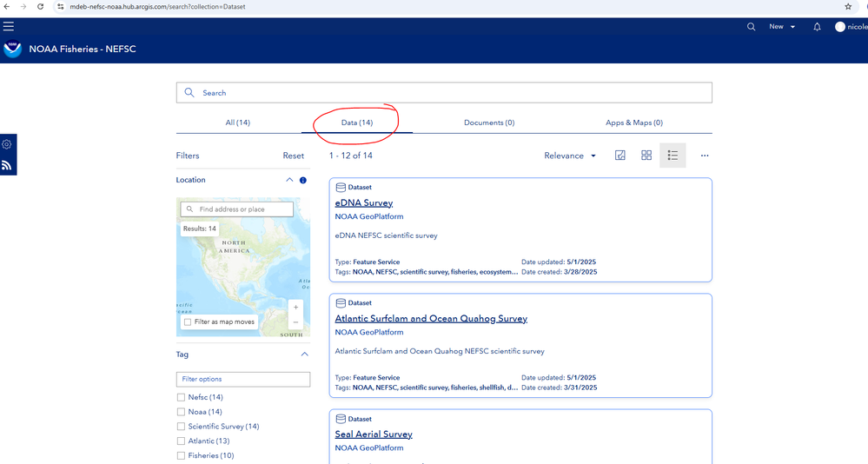The width and height of the screenshot is (868, 464).
Task: Open the nicole user profile avatar
Action: click(x=840, y=27)
